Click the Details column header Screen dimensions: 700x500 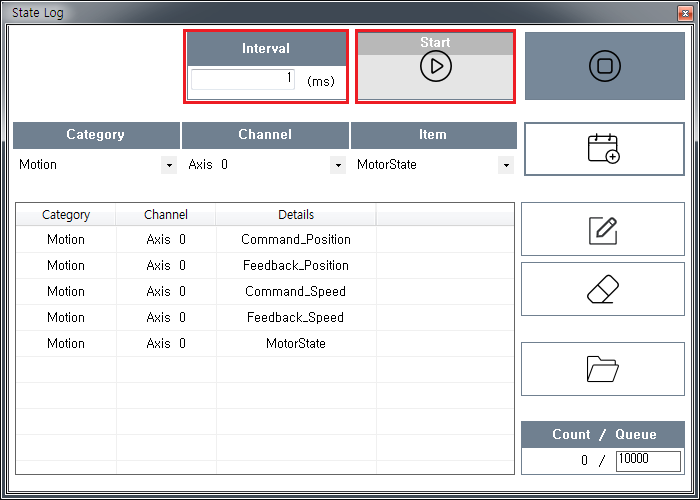296,215
